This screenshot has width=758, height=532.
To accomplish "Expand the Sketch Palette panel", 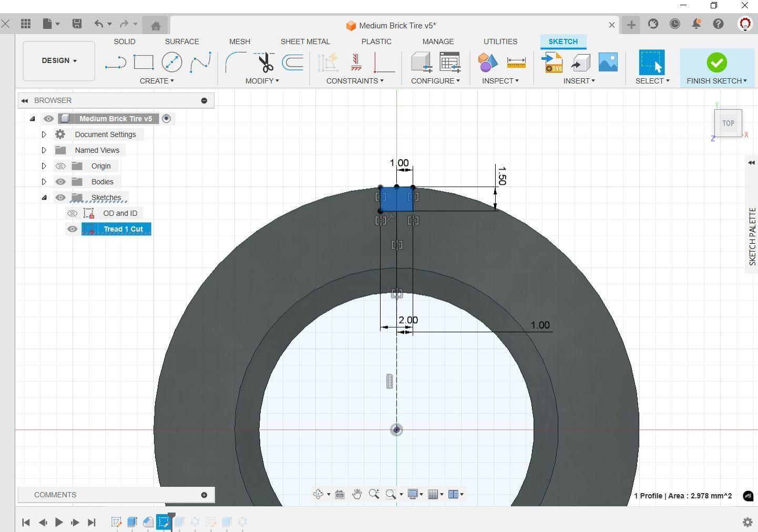I will 752,163.
